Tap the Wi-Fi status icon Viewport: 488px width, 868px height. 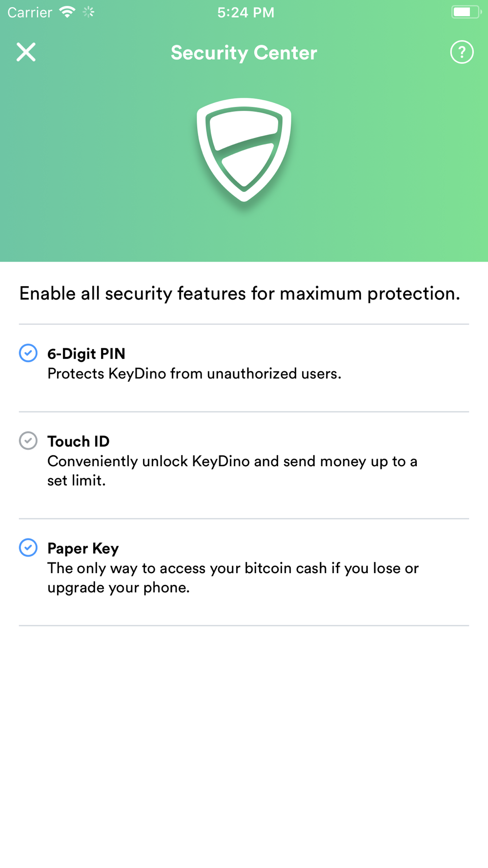[x=67, y=12]
